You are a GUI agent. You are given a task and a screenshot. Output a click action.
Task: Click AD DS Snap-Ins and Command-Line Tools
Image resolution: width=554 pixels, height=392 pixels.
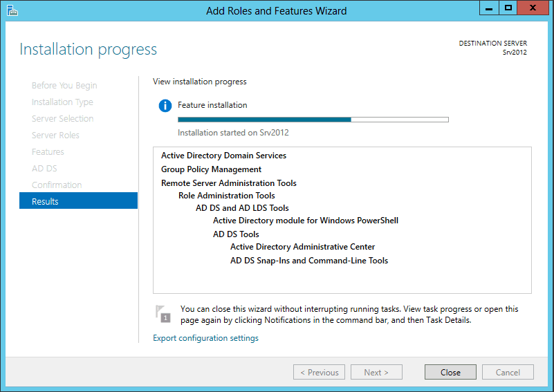coord(309,260)
